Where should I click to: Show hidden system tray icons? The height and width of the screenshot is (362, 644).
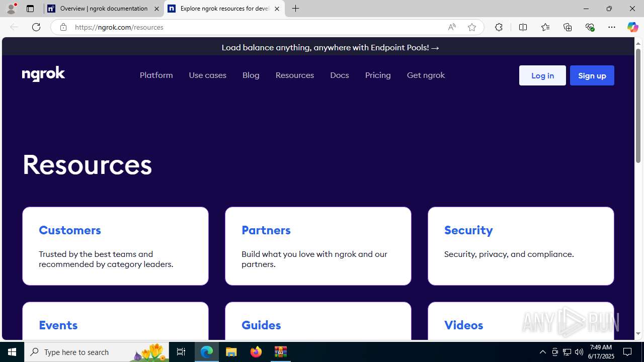pos(542,352)
